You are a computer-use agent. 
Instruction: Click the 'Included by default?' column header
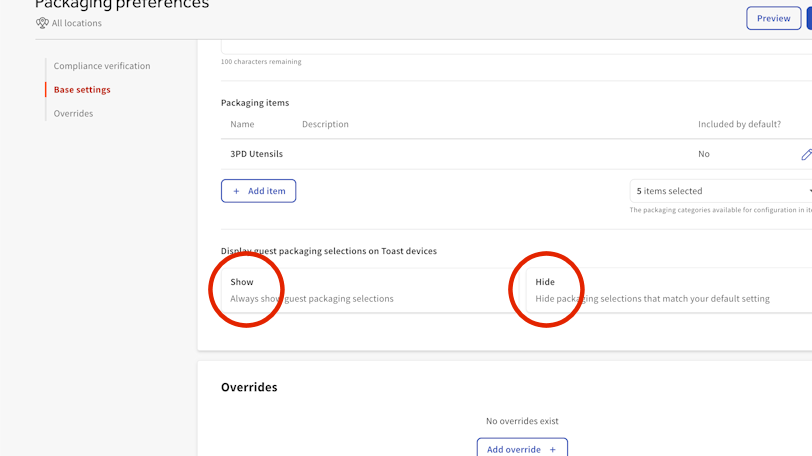(739, 125)
